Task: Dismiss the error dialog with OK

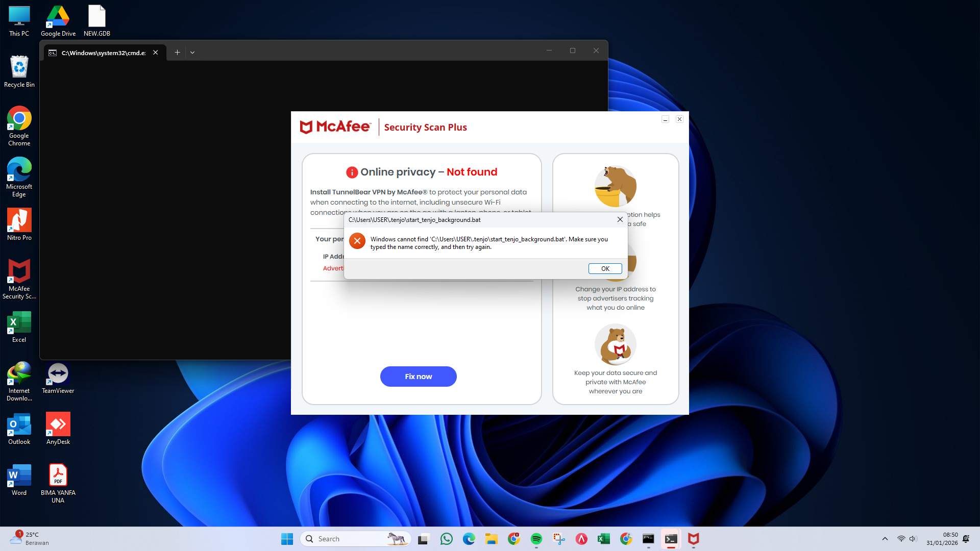Action: point(605,268)
